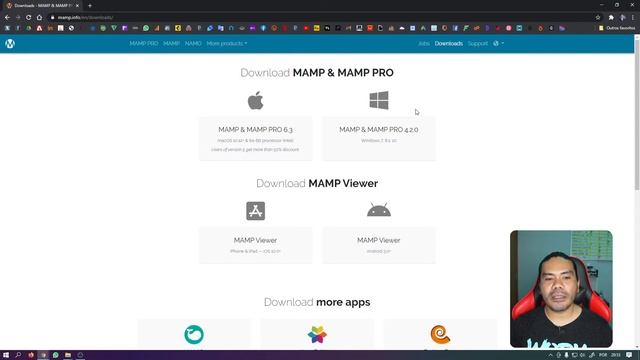
Task: Open the white cloud bookmark icon
Action: coord(402,28)
